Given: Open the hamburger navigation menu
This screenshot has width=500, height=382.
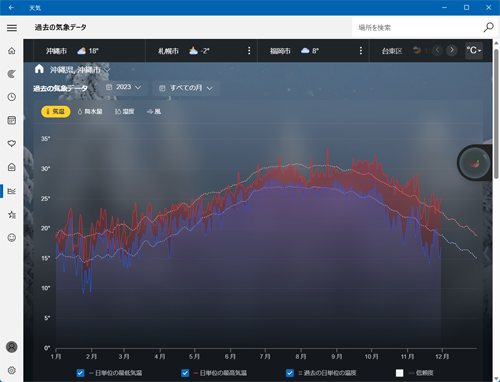Looking at the screenshot, I should (x=12, y=28).
